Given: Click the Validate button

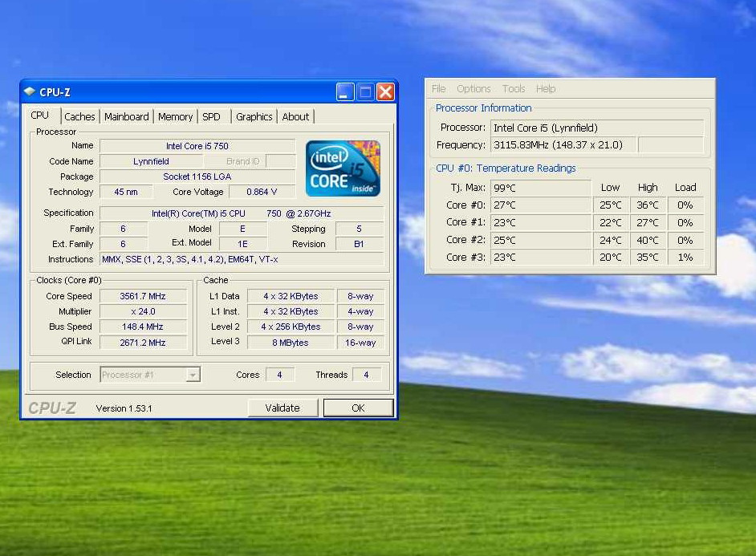Looking at the screenshot, I should click(x=282, y=408).
